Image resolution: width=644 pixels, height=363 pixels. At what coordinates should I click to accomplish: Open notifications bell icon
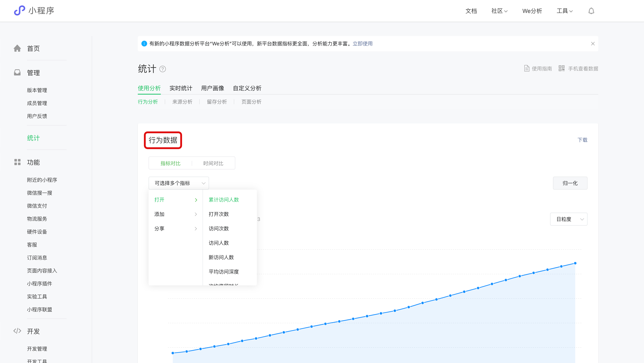591,11
